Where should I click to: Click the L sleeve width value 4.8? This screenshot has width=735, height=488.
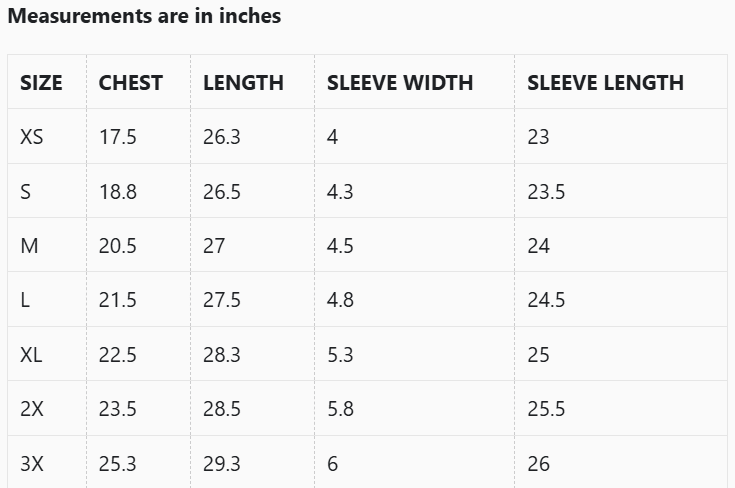(x=340, y=300)
